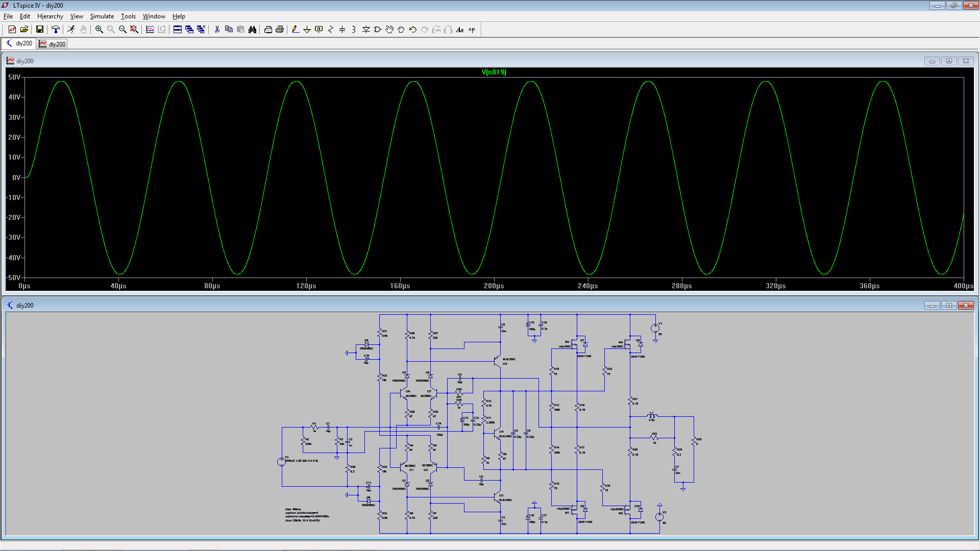Click the Redo arrow icon

425,30
